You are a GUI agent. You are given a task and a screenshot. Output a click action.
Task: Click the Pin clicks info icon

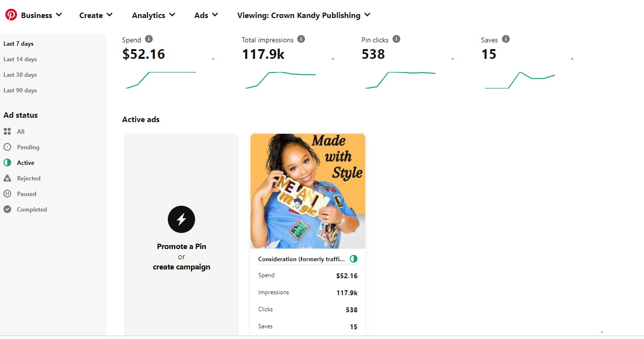click(396, 39)
